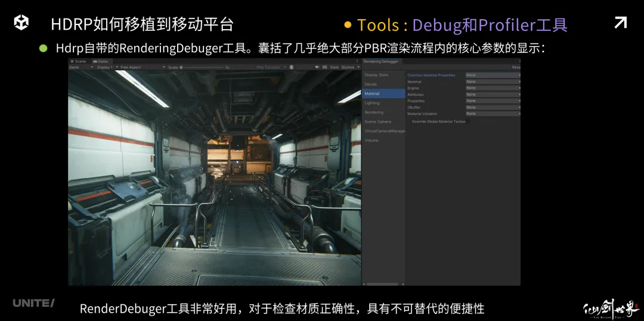Open the Scene Camera debug panel
This screenshot has width=644, height=321.
tap(383, 121)
